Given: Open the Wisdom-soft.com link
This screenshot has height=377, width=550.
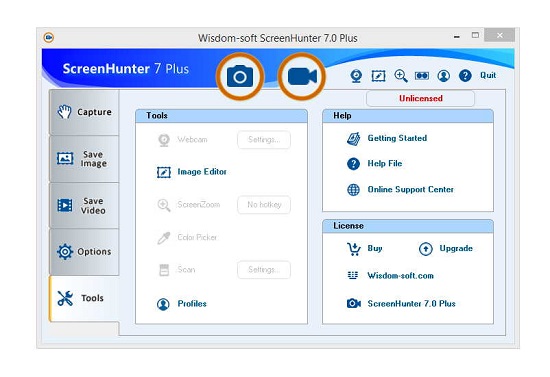Looking at the screenshot, I should [x=401, y=276].
